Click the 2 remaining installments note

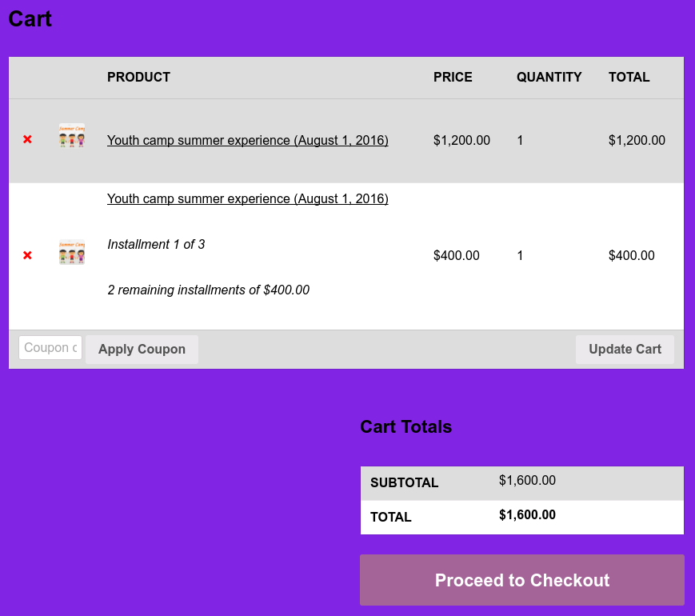click(x=208, y=290)
